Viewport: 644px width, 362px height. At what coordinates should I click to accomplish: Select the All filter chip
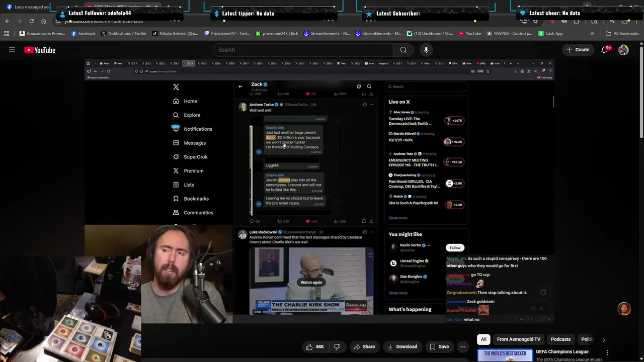484,339
